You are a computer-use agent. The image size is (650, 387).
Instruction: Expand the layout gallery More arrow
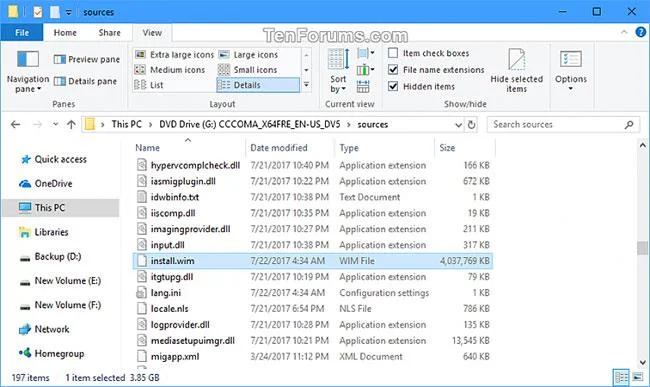tap(306, 85)
